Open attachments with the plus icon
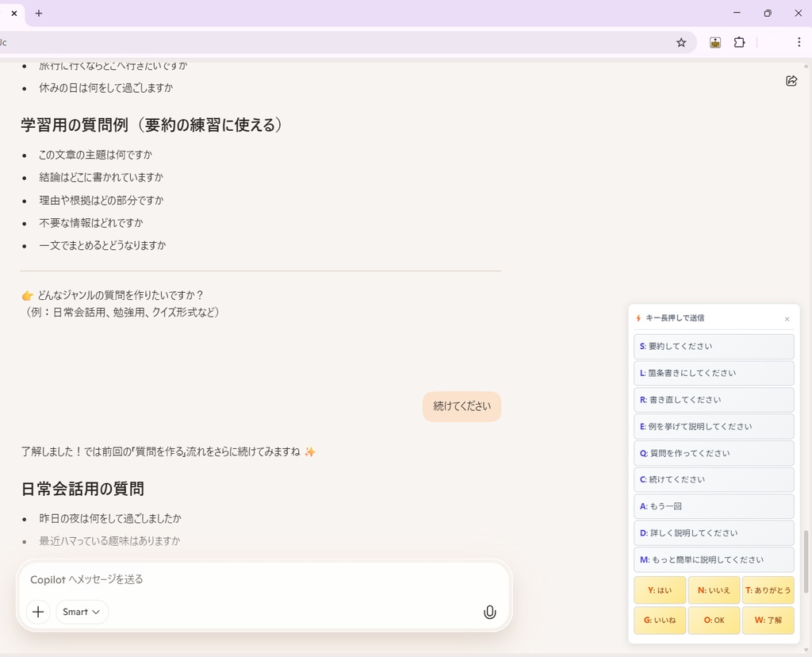The height and width of the screenshot is (657, 812). click(x=37, y=612)
